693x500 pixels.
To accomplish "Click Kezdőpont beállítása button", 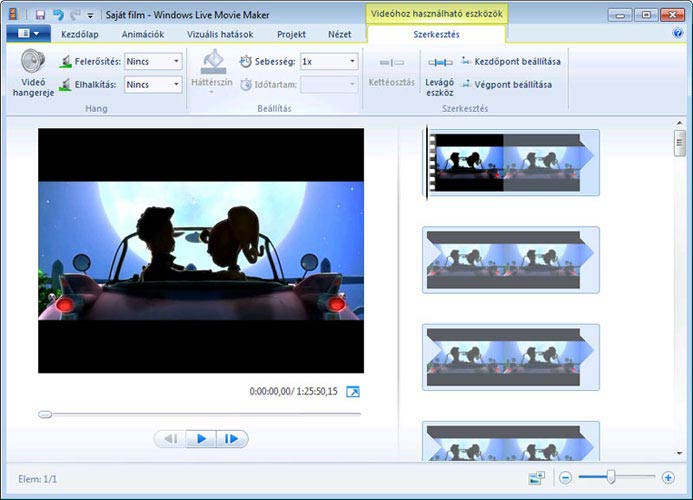I will (x=510, y=62).
